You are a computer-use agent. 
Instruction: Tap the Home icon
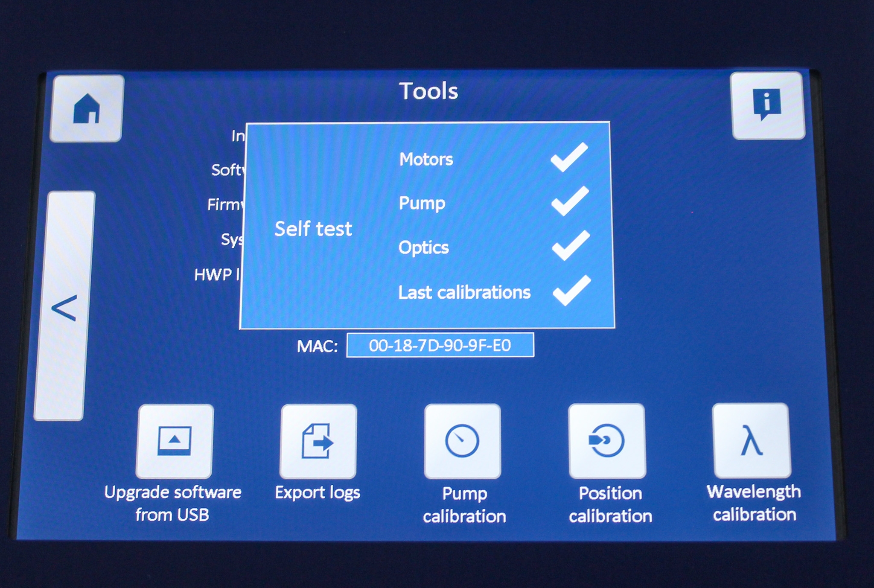tap(86, 108)
